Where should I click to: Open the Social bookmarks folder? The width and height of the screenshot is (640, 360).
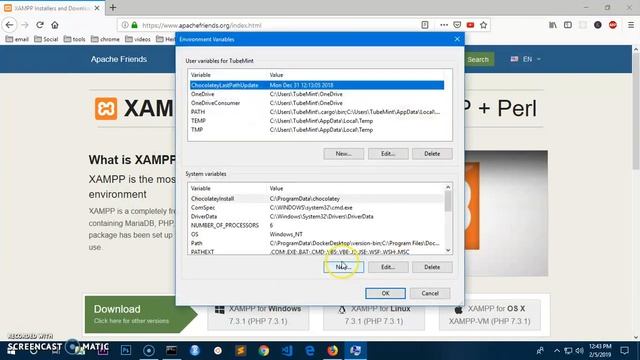46,39
